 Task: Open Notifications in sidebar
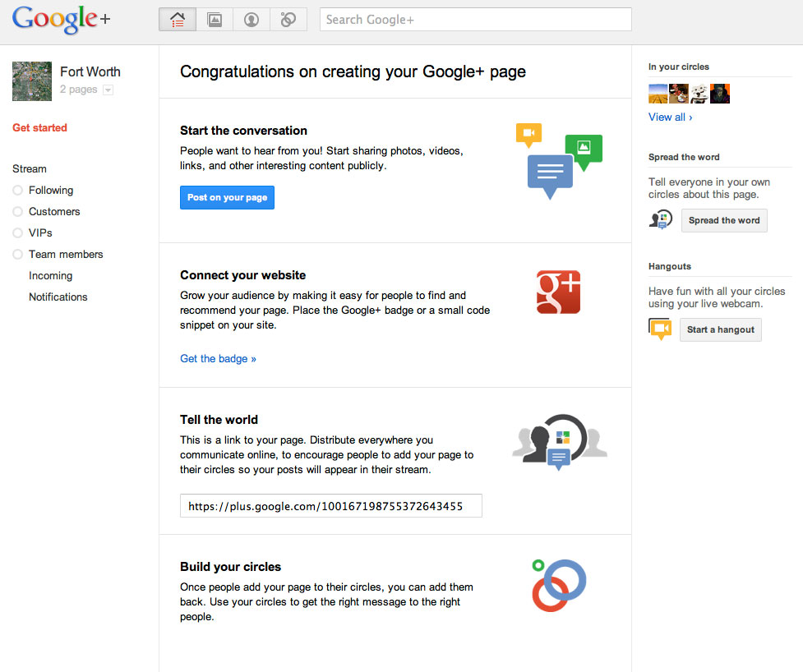(58, 297)
